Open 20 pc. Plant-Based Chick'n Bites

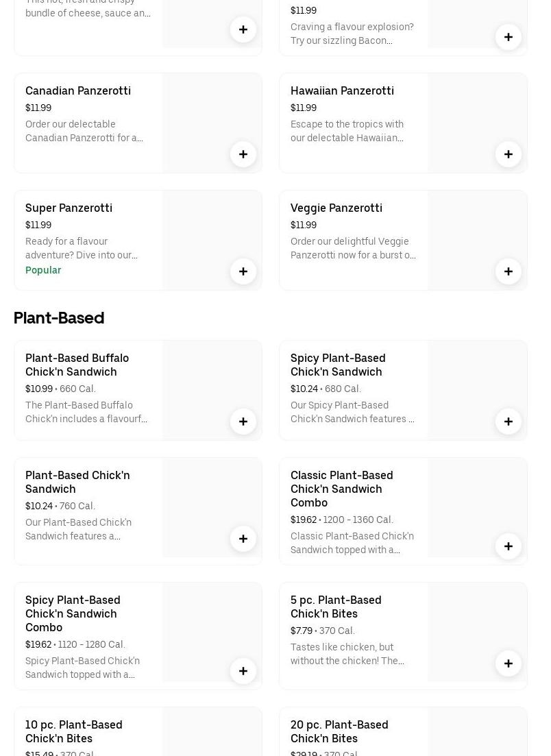339,731
